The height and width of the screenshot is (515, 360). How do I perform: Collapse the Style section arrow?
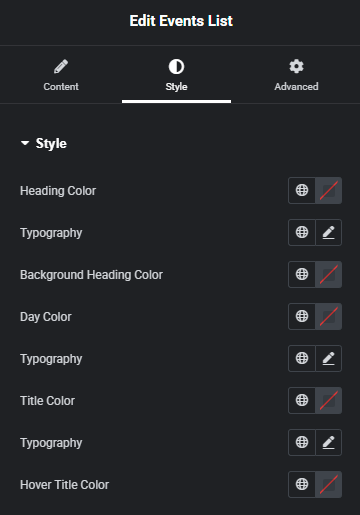click(25, 143)
